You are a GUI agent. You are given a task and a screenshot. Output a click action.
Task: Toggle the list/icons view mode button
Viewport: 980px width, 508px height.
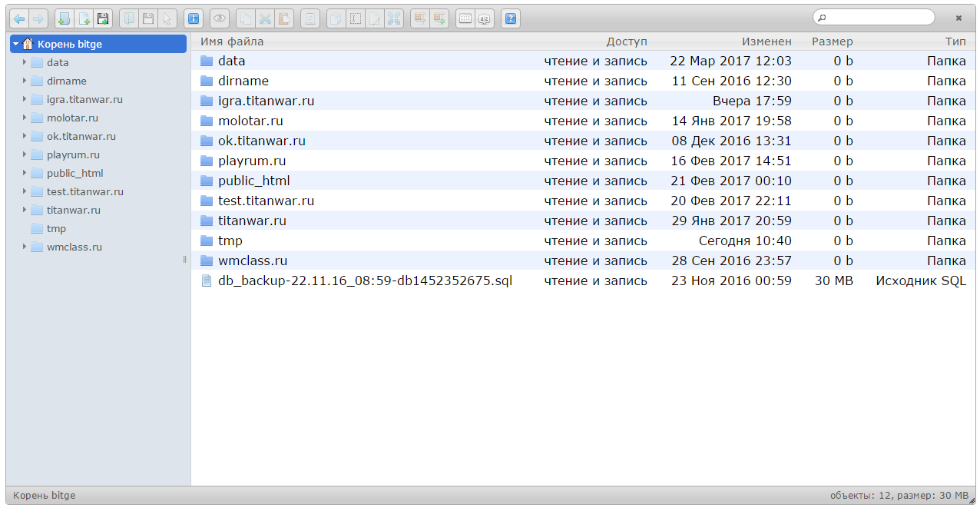click(465, 18)
